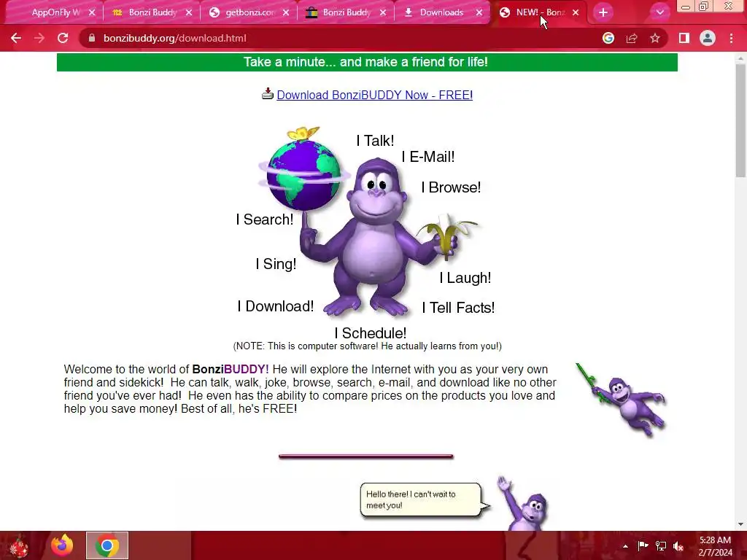Click the 'I Download!' text

point(276,306)
